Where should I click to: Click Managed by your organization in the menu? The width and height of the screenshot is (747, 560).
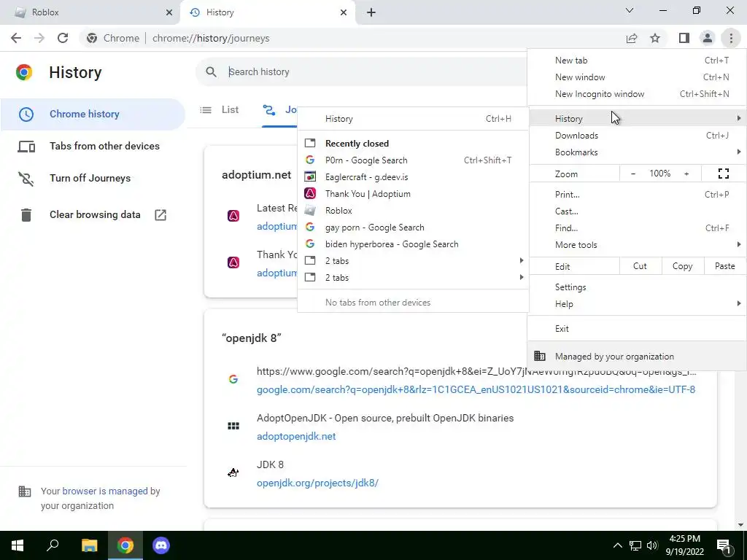pos(637,356)
